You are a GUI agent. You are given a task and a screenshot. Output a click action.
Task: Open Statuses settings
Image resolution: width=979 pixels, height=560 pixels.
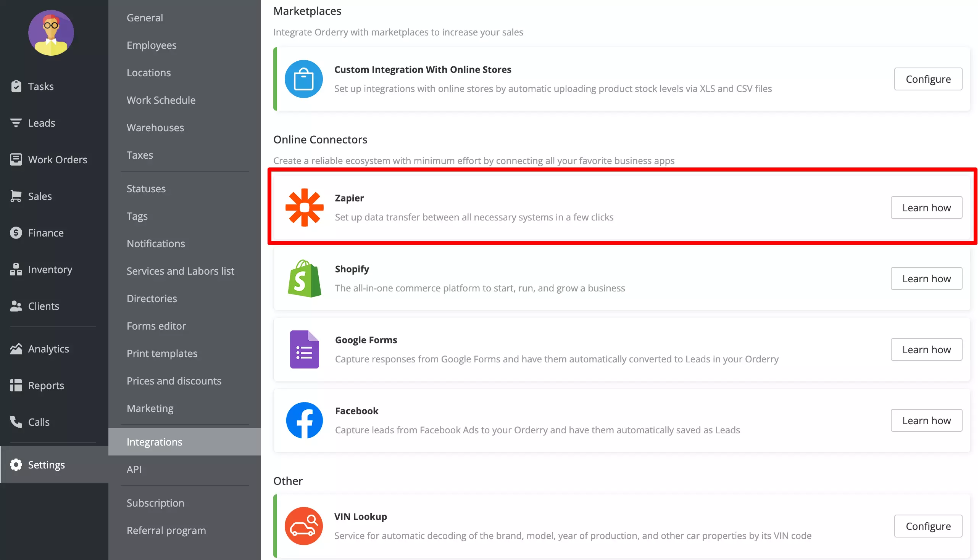185,188
